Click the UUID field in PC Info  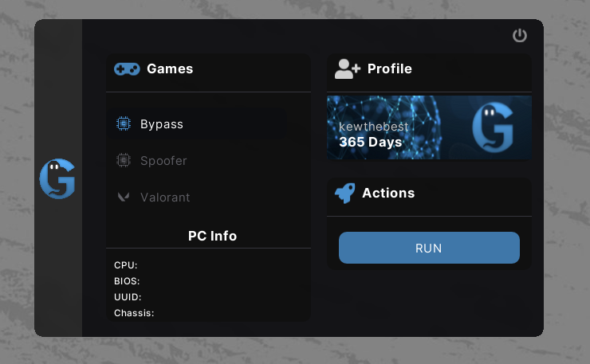point(128,297)
